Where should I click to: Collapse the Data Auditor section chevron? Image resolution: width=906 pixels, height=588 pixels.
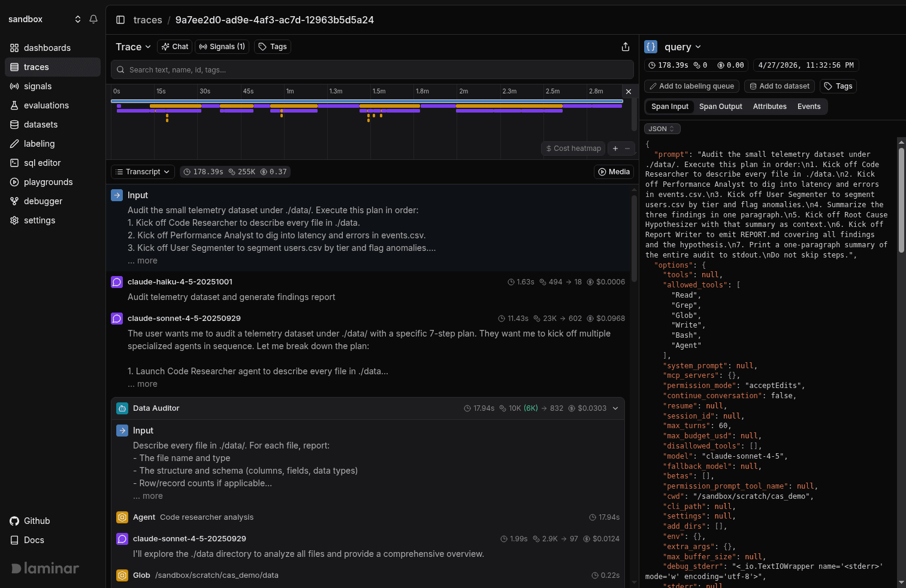[x=615, y=408]
